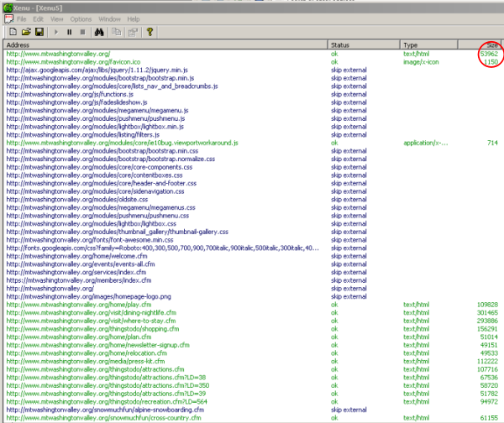This screenshot has height=423, width=504.
Task: Click the yellow Help question mark icon
Action: (150, 32)
